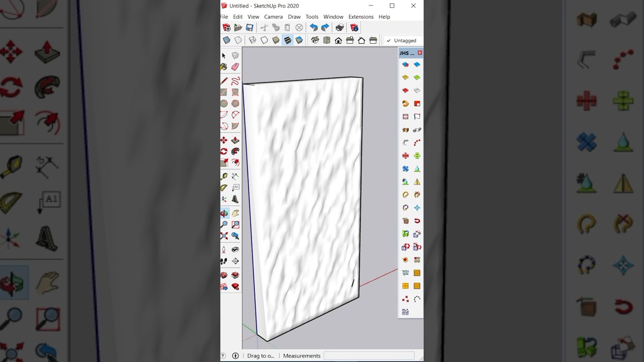This screenshot has height=362, width=644.
Task: Select the Zoom Extents tool
Action: [x=224, y=236]
